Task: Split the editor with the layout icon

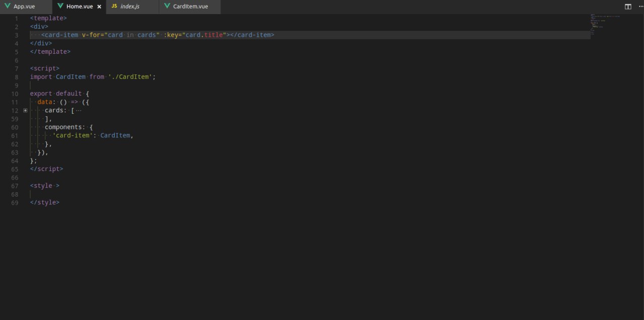Action: (x=628, y=7)
